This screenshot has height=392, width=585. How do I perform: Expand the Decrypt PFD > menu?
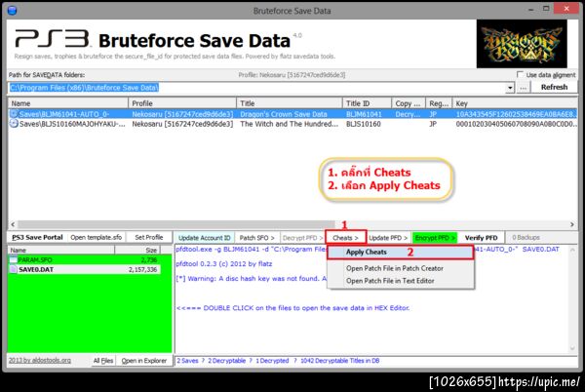click(x=302, y=238)
